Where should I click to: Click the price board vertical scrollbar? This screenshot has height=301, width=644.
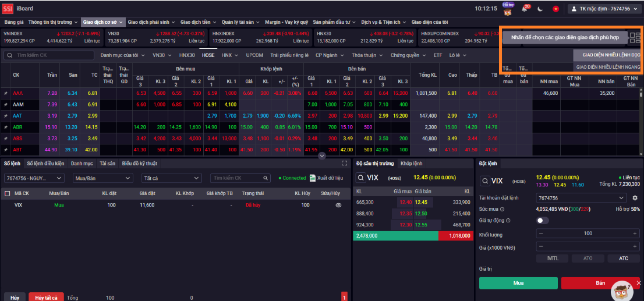click(x=642, y=121)
